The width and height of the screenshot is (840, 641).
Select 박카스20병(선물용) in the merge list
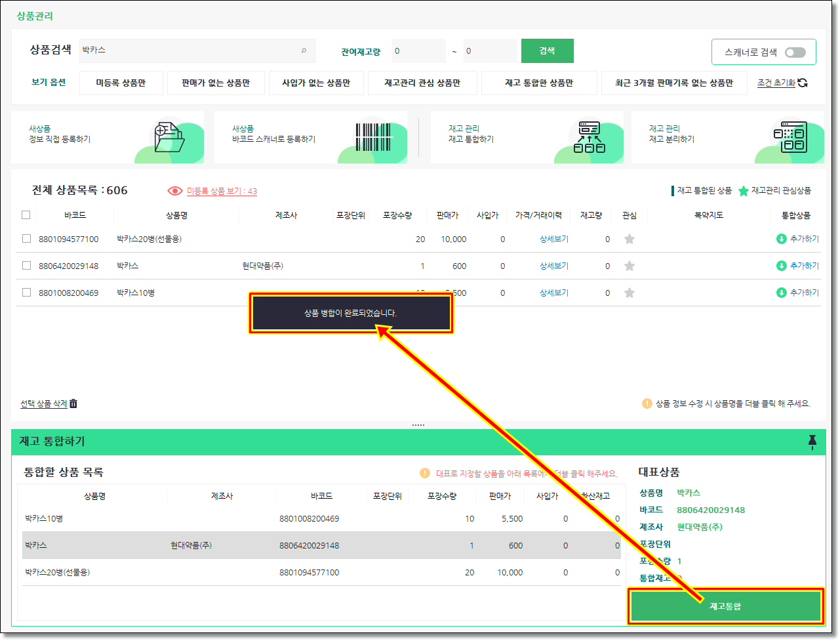pyautogui.click(x=58, y=572)
